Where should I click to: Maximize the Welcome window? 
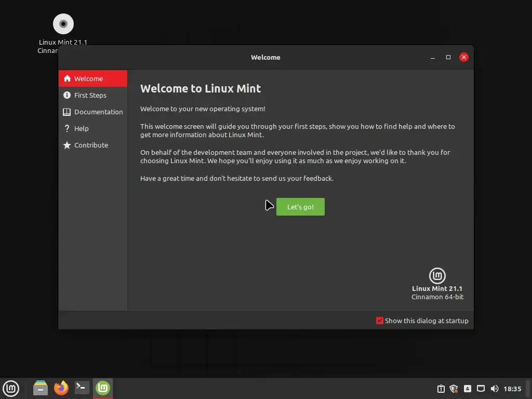click(448, 57)
